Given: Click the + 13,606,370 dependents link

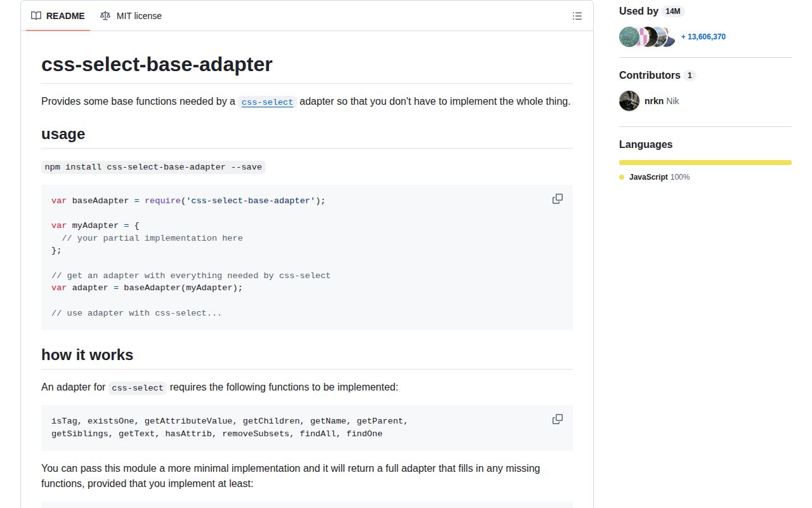Looking at the screenshot, I should click(x=704, y=37).
